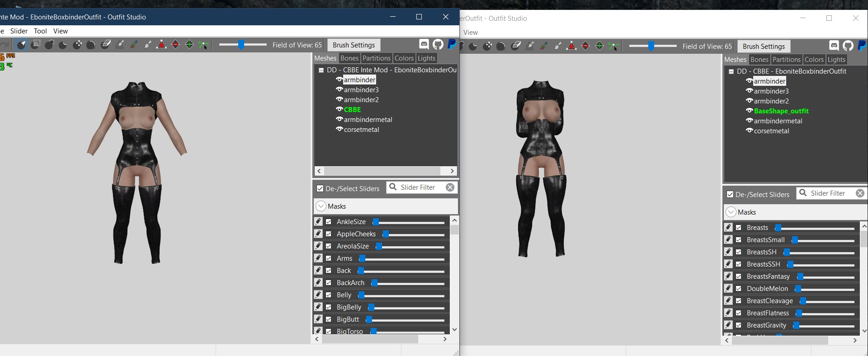This screenshot has width=868, height=356.
Task: Click mesh list scroll-left arrow in Inte Mod window
Action: point(319,171)
